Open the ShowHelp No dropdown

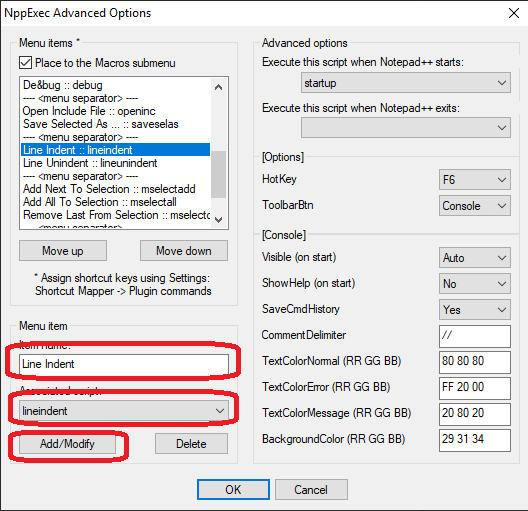pyautogui.click(x=474, y=284)
